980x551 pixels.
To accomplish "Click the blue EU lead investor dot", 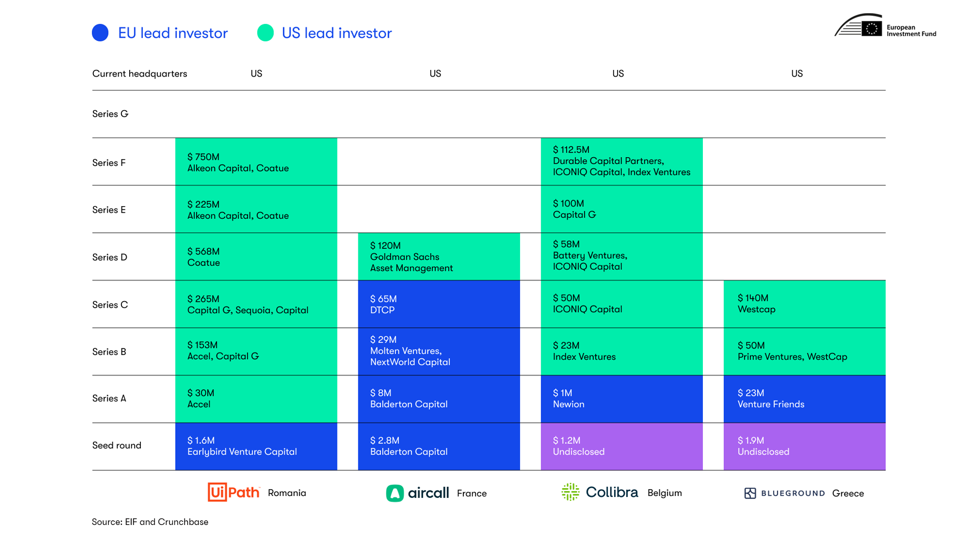I will (x=100, y=33).
